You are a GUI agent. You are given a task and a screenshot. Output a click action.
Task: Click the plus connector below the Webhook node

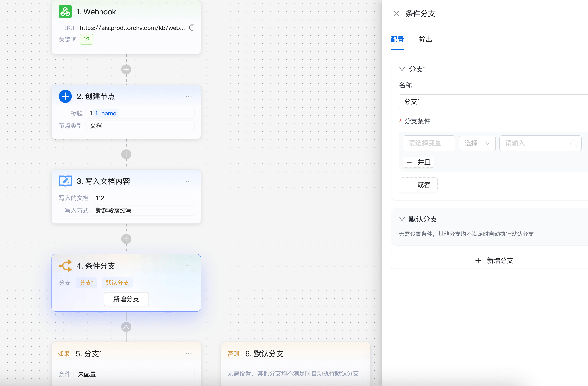point(126,69)
